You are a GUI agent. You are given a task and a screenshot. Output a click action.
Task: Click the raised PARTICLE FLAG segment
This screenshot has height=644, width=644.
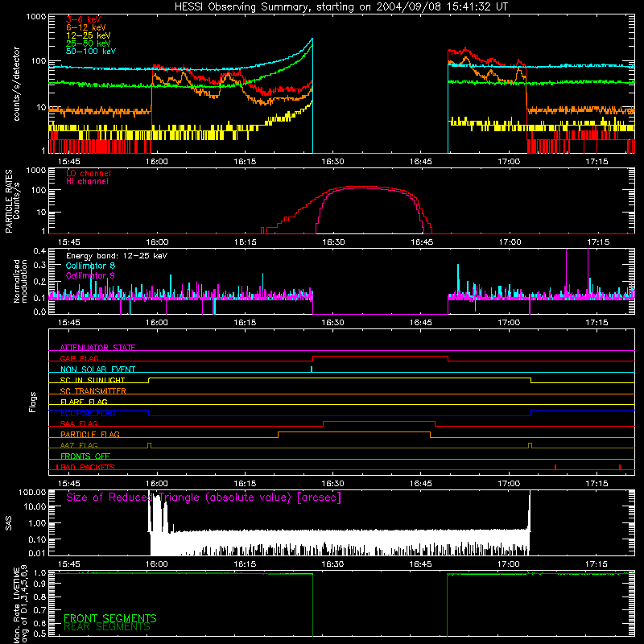[x=354, y=432]
